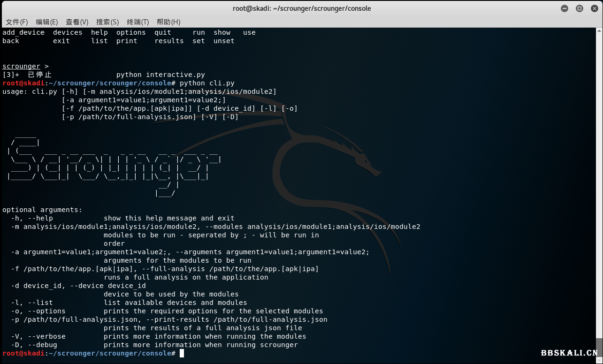Open the 搜索(S) menu

[107, 22]
